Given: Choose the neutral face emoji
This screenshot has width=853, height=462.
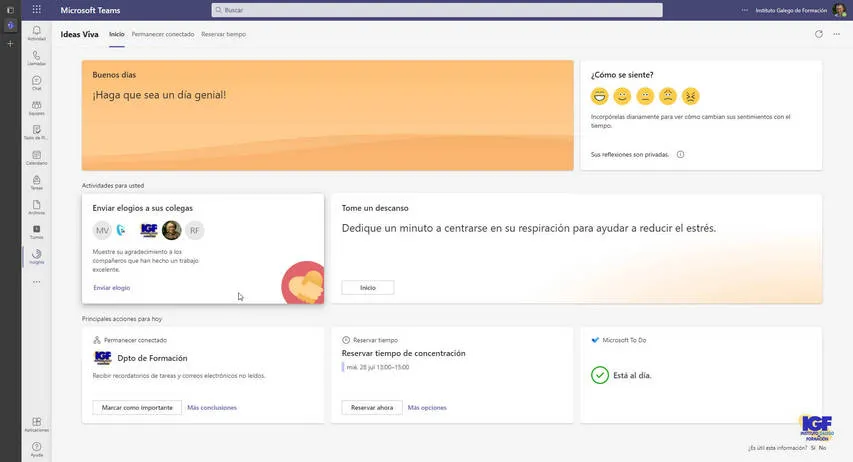Looking at the screenshot, I should pyautogui.click(x=645, y=96).
